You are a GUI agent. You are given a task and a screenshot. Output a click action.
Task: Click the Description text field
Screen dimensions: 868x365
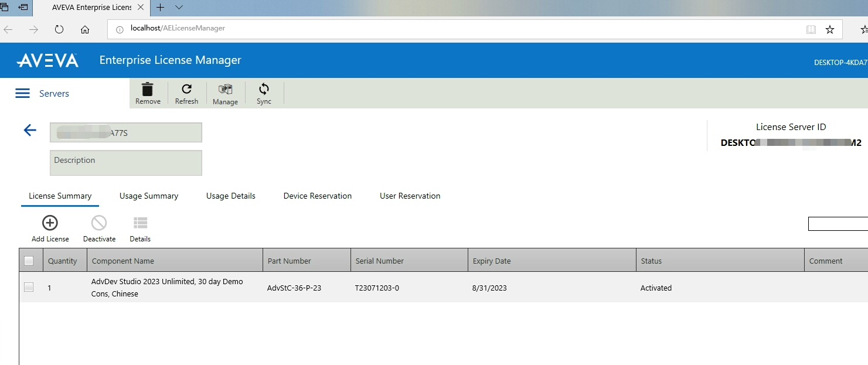tap(126, 163)
